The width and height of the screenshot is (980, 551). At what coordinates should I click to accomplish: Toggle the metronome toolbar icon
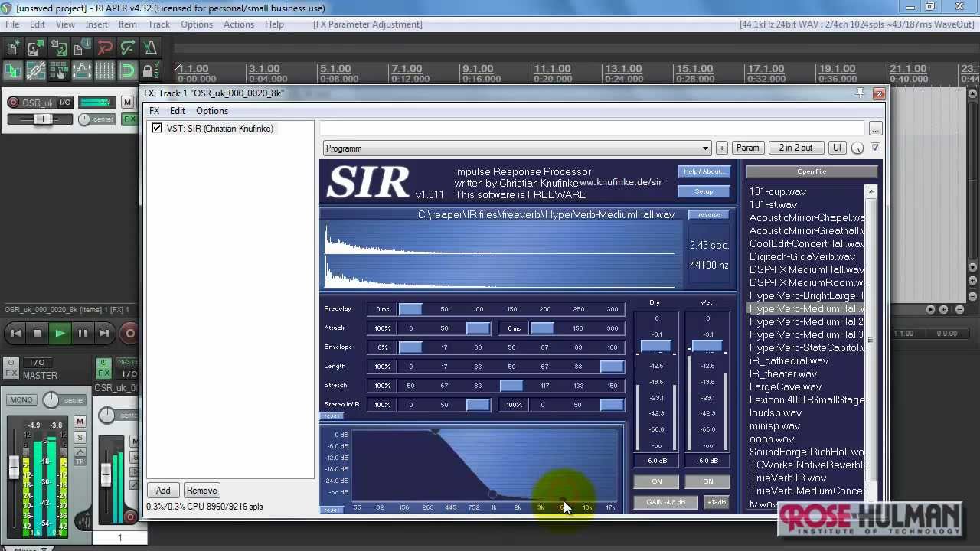click(150, 48)
